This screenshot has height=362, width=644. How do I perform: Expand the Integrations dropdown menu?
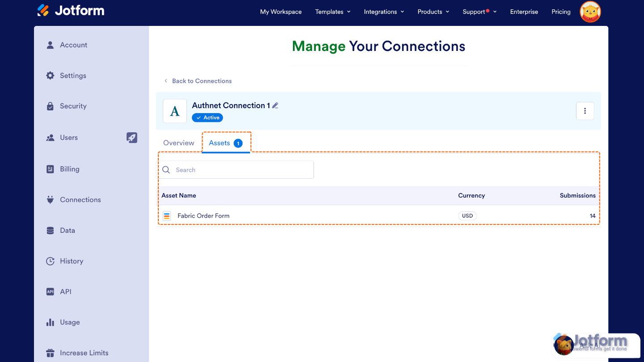pos(384,12)
